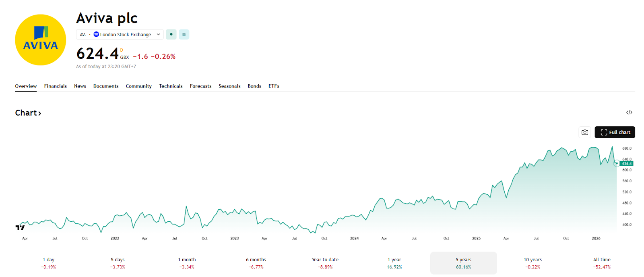Switch chart to All time range
This screenshot has width=644, height=277.
[x=602, y=263]
